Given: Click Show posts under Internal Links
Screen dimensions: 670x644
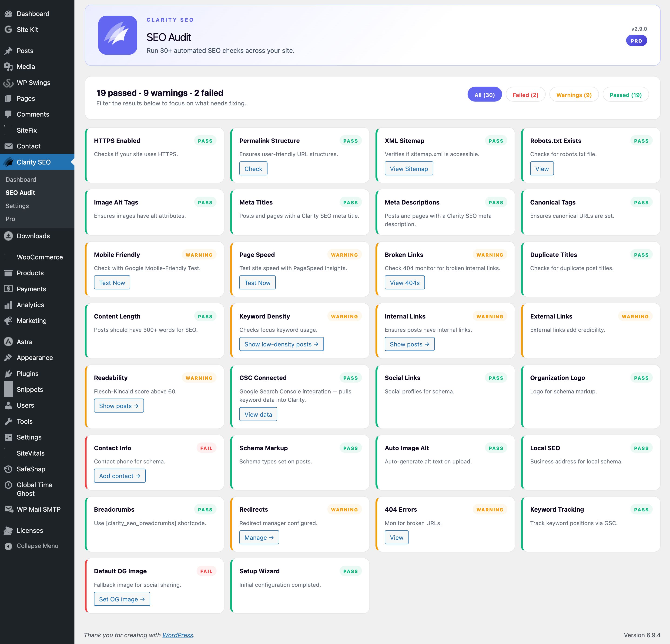Looking at the screenshot, I should point(409,344).
